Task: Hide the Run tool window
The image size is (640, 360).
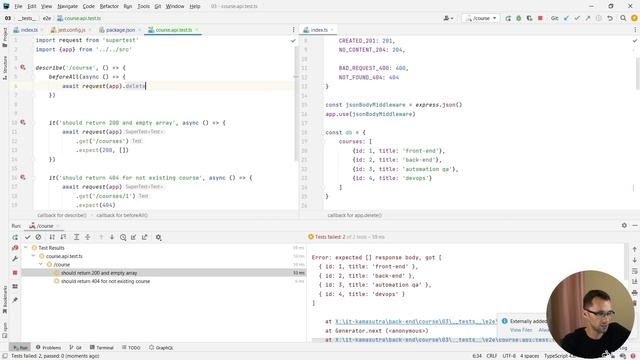Action: (635, 225)
